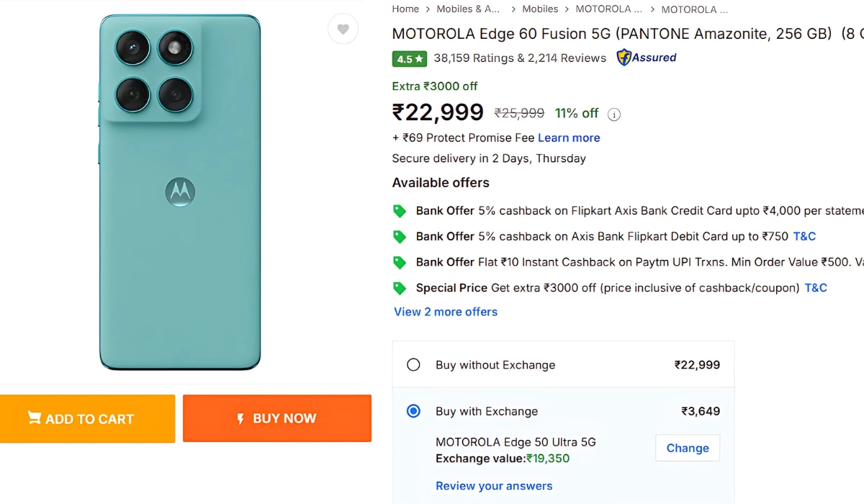
Task: Expand View 2 more offers
Action: point(446,312)
